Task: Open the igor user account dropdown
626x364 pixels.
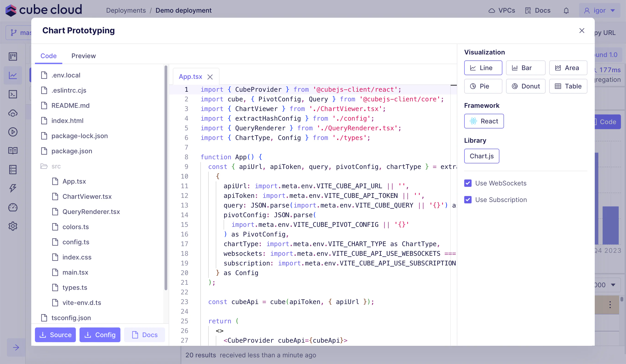Action: coord(599,10)
